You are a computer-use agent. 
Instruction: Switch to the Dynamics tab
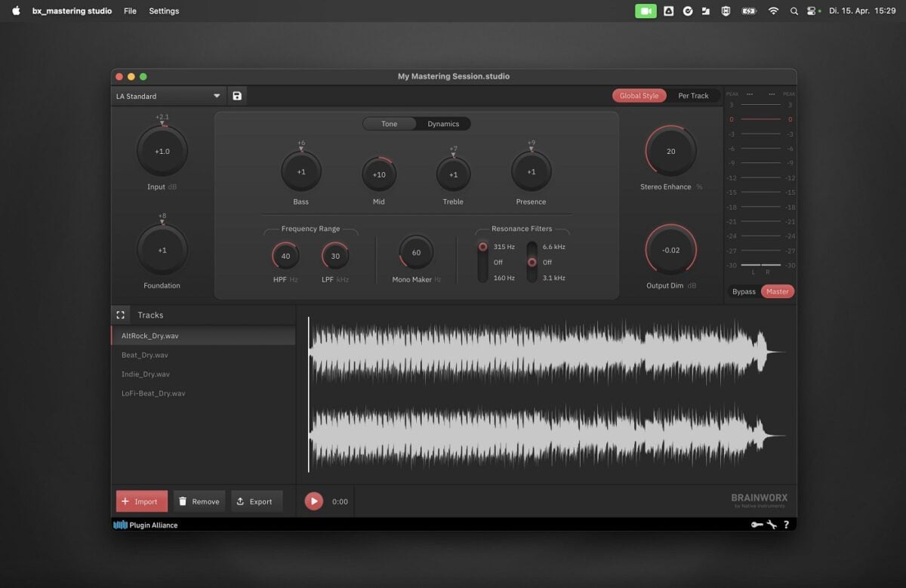pyautogui.click(x=443, y=123)
